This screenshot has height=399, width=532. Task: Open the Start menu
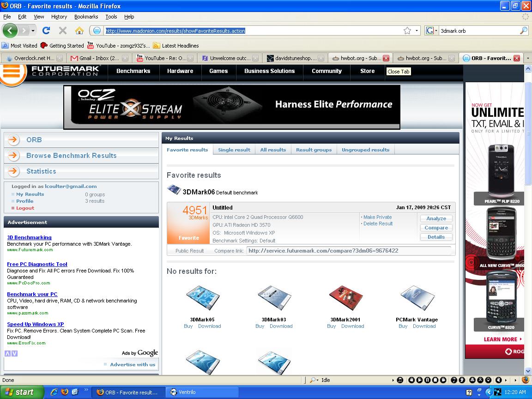point(22,392)
